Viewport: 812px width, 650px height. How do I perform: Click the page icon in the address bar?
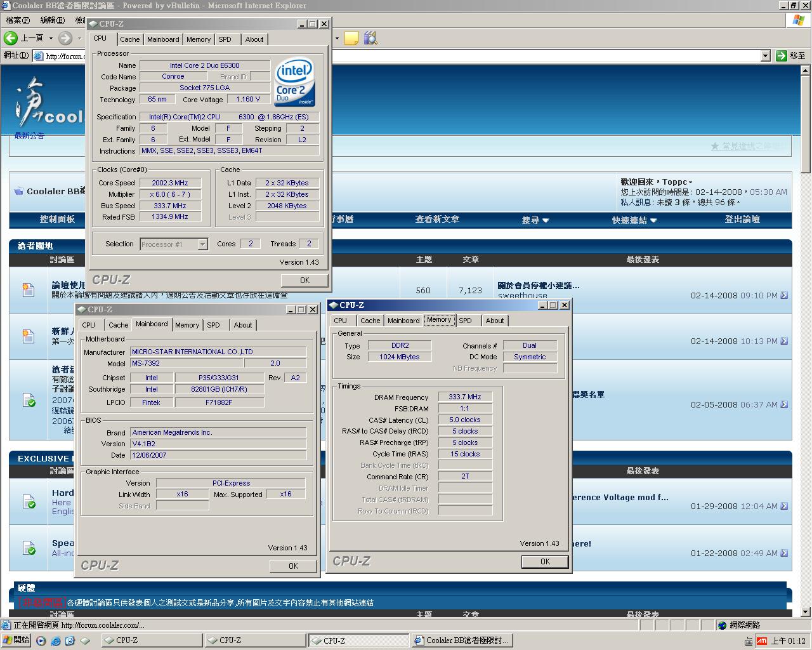(39, 56)
